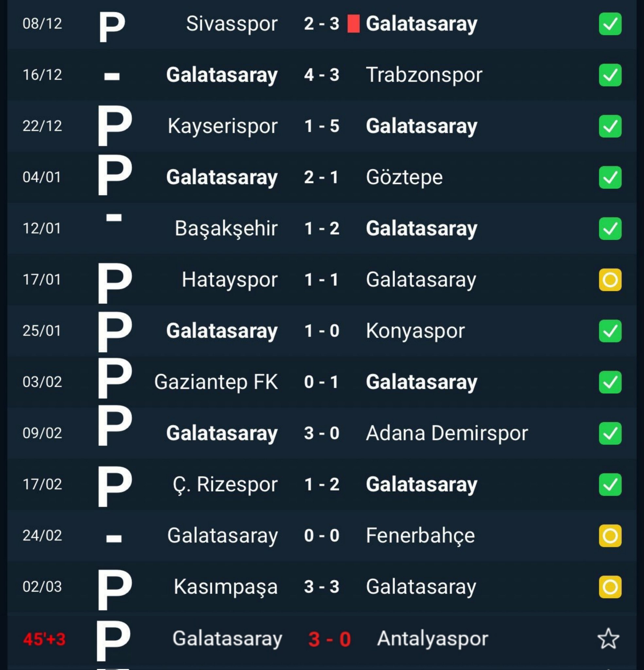
Task: Click the Konyaspor team name
Action: click(x=415, y=331)
